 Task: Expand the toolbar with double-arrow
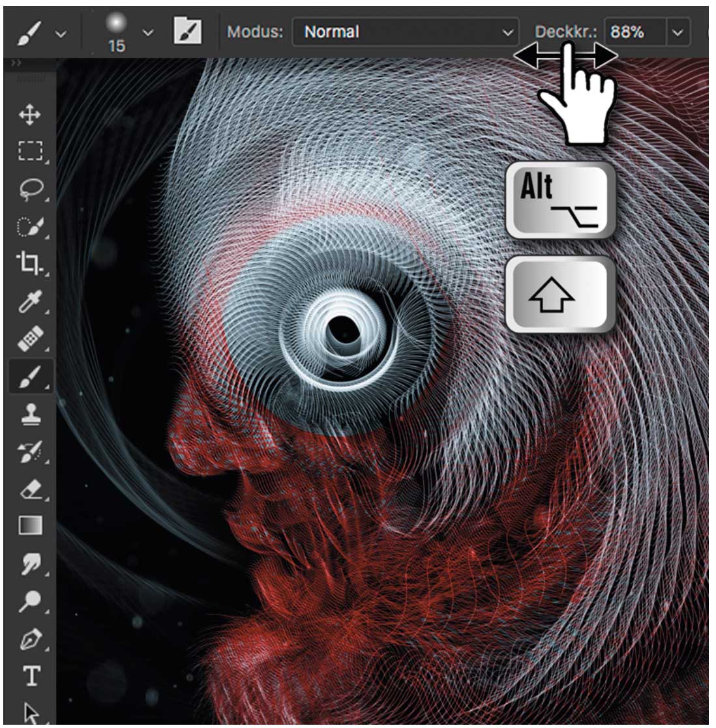(x=16, y=63)
